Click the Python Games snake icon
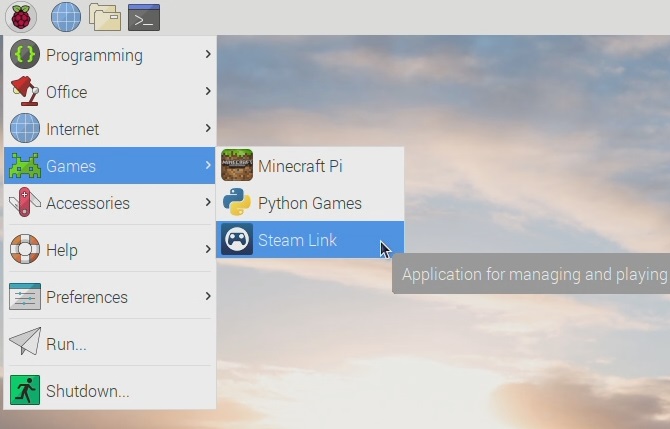Screen dimensions: 670x429 (237, 203)
